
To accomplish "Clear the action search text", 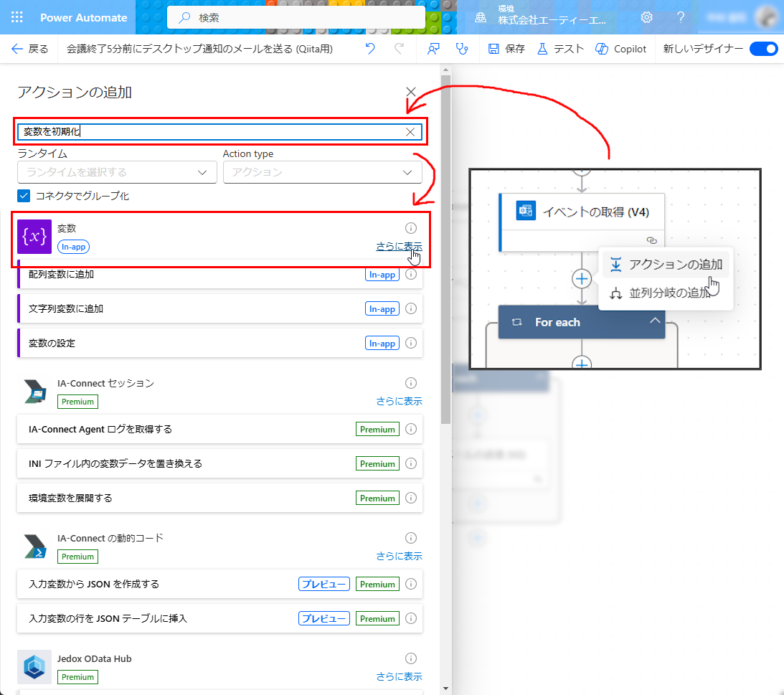I will (410, 132).
